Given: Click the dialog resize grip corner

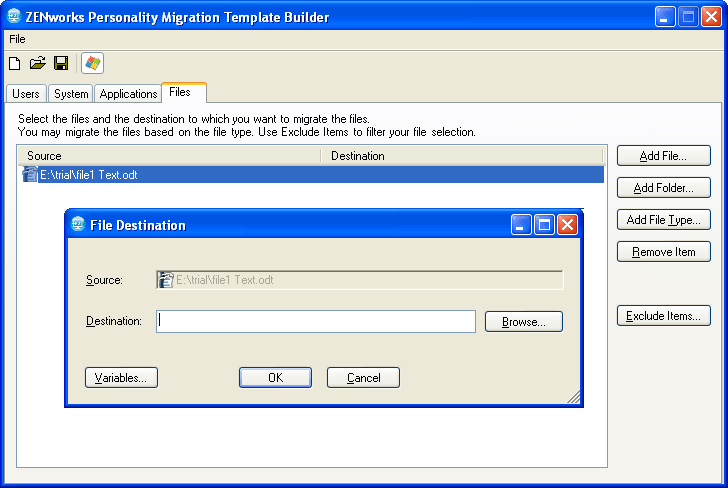Looking at the screenshot, I should tap(574, 397).
